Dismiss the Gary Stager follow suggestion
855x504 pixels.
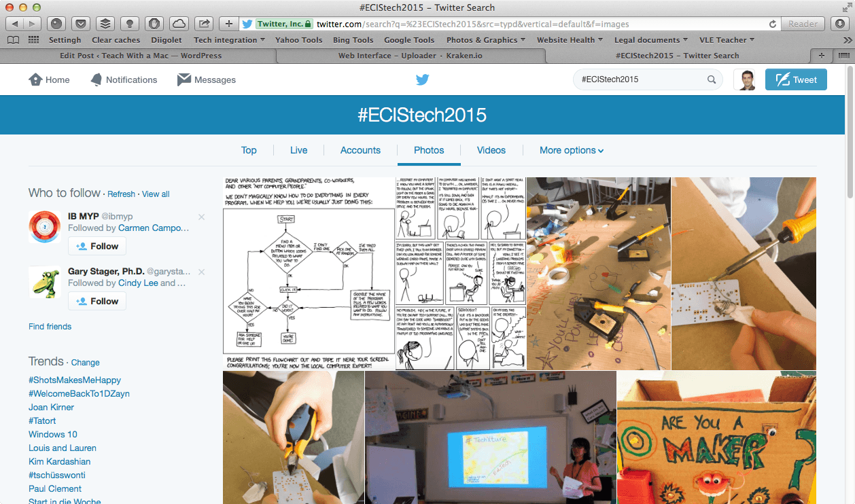pyautogui.click(x=201, y=272)
